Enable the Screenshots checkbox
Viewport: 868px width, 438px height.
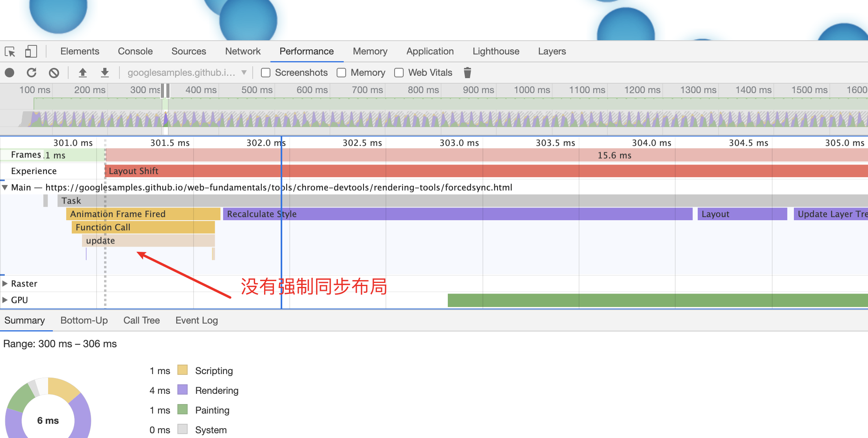pyautogui.click(x=266, y=73)
